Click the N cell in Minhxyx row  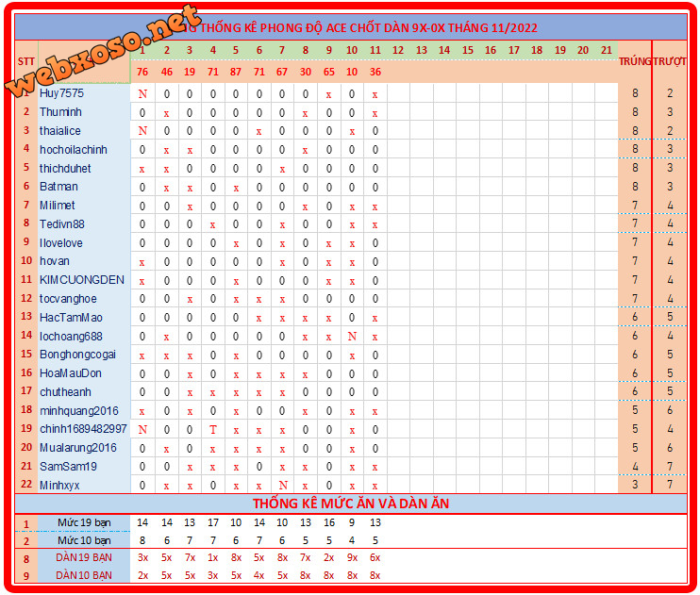click(283, 486)
